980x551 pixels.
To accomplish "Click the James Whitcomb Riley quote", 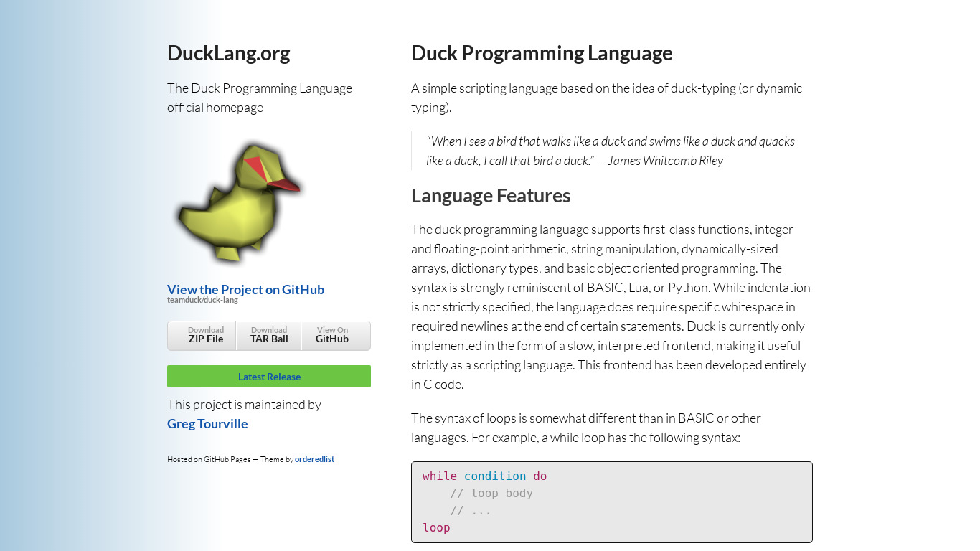I will click(611, 151).
